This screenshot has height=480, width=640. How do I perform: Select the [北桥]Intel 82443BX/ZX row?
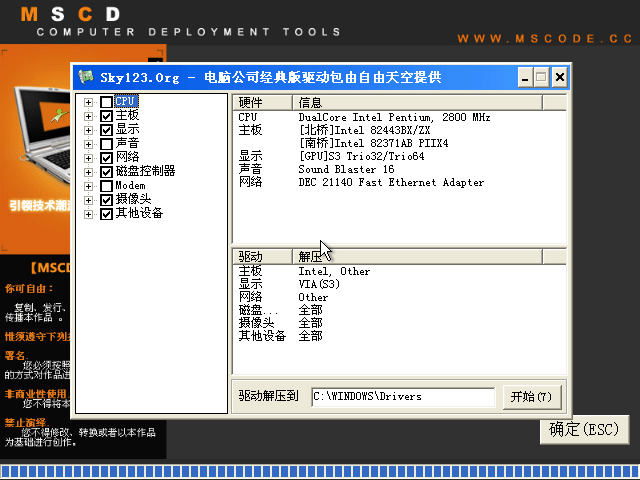[x=399, y=131]
